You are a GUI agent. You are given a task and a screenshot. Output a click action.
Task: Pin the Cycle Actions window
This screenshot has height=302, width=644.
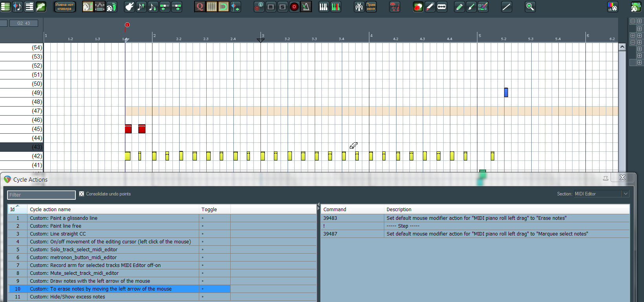tap(606, 178)
